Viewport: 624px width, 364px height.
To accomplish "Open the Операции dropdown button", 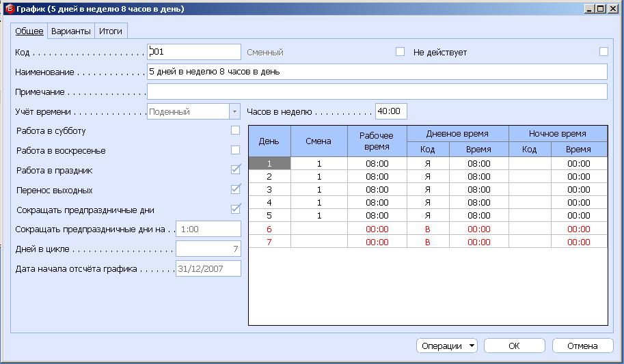I will 447,346.
